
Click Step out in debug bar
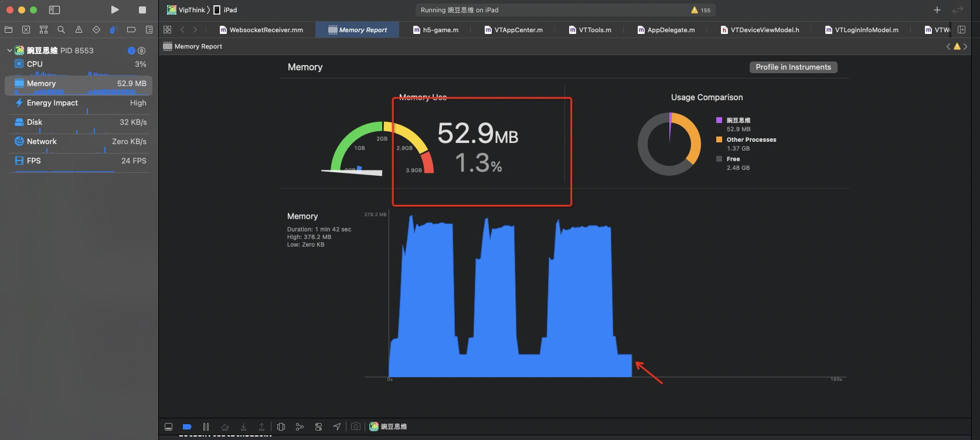tap(262, 427)
